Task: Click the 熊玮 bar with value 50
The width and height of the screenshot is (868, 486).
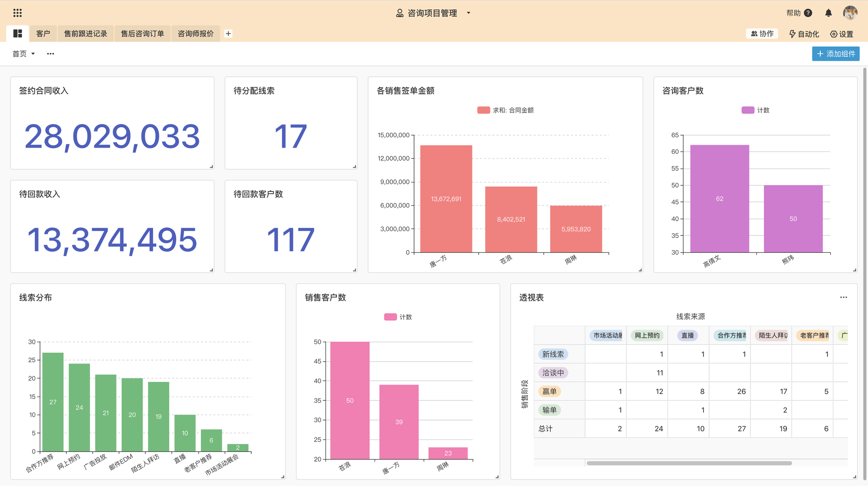Action: point(793,219)
